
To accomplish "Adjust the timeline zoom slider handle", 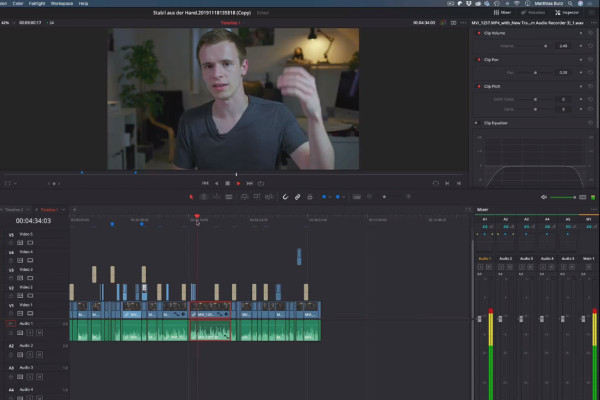I will [x=384, y=197].
